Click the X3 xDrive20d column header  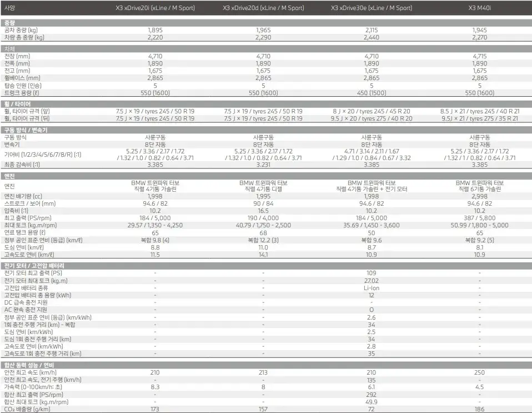click(x=263, y=8)
